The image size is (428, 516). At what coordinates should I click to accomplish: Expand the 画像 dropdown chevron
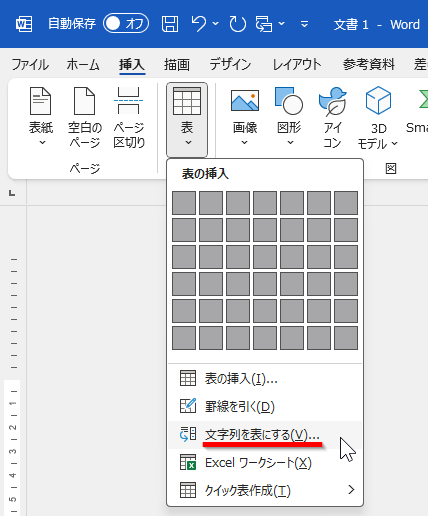point(244,142)
